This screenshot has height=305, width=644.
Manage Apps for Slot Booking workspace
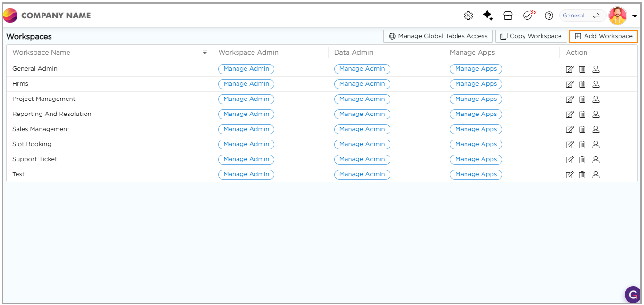pos(475,144)
